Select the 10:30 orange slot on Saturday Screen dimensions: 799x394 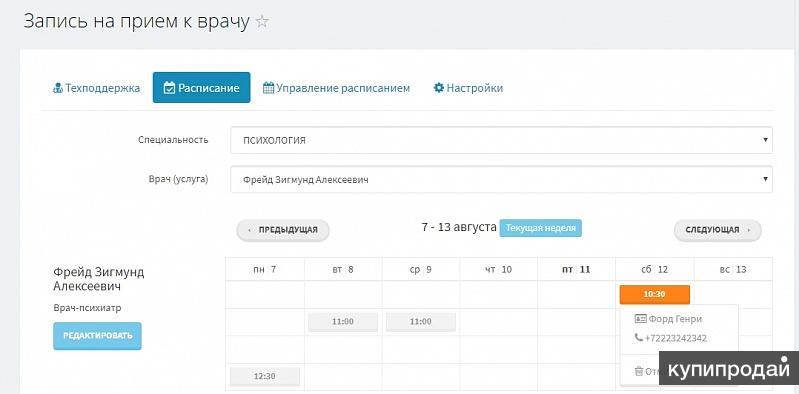(x=654, y=294)
